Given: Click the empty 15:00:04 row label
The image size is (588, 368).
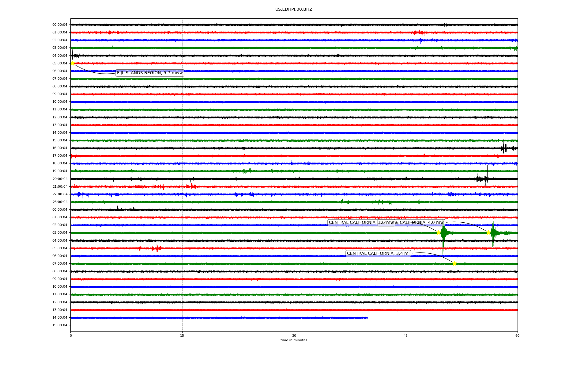Looking at the screenshot, I should (x=60, y=325).
